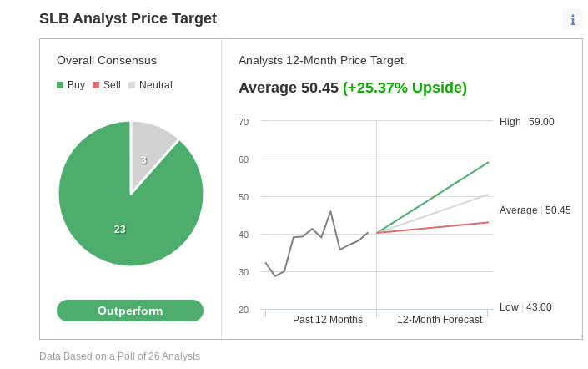The image size is (588, 369).
Task: Click the +25.37% Upside text
Action: point(405,88)
